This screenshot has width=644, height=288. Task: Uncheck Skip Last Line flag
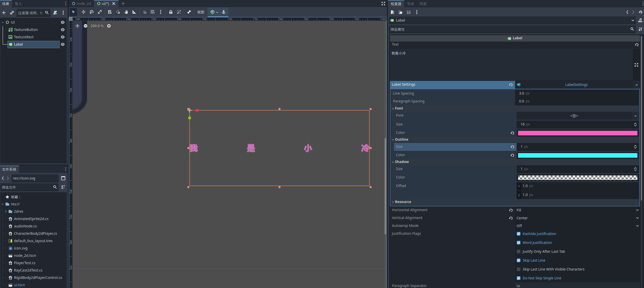pos(519,260)
